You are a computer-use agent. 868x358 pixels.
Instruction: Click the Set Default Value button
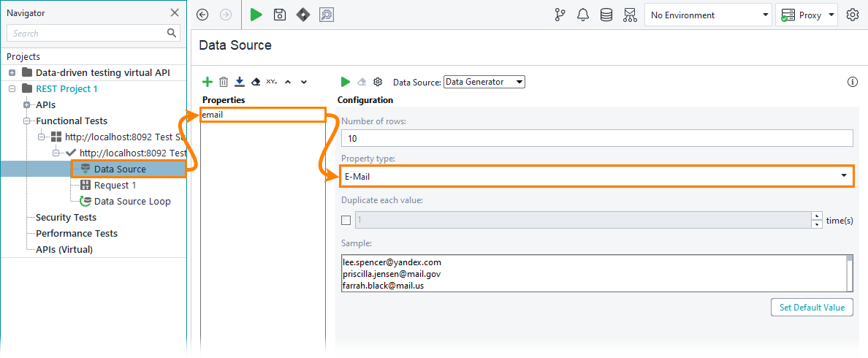click(812, 307)
